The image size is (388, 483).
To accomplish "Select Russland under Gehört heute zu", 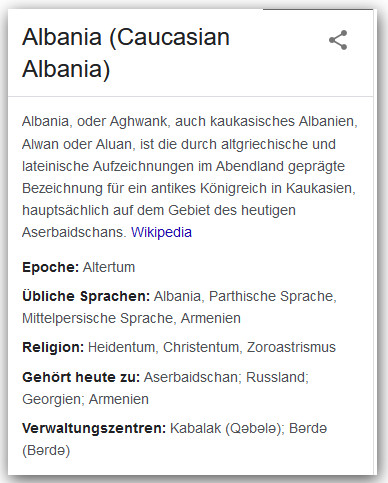I will pyautogui.click(x=277, y=377).
